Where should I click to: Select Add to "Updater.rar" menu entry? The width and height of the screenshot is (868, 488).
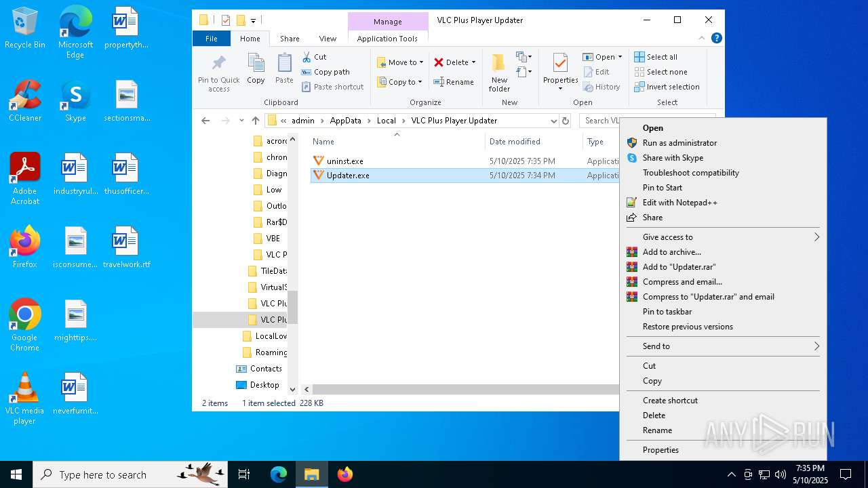click(x=723, y=267)
